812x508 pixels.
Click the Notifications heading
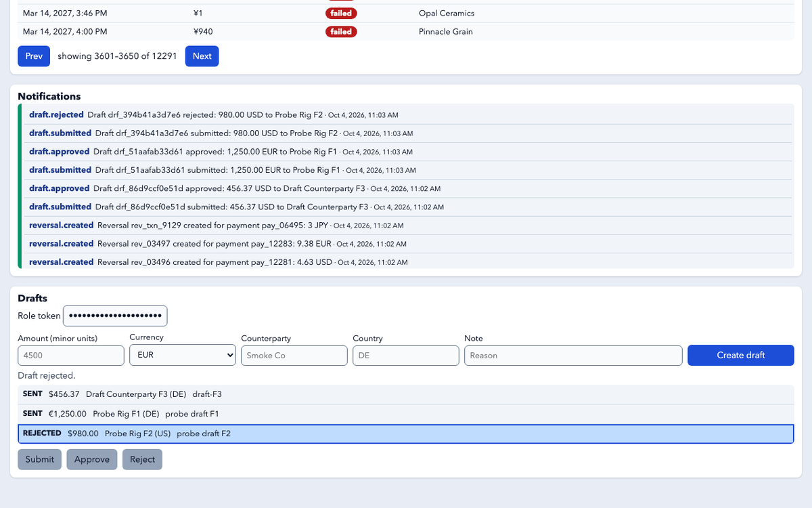click(x=49, y=96)
